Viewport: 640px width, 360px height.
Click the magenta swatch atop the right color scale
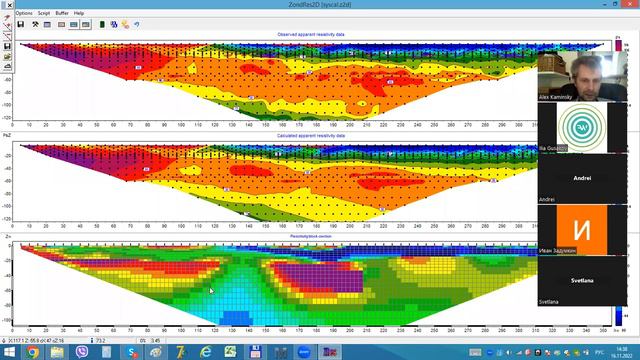pyautogui.click(x=619, y=45)
